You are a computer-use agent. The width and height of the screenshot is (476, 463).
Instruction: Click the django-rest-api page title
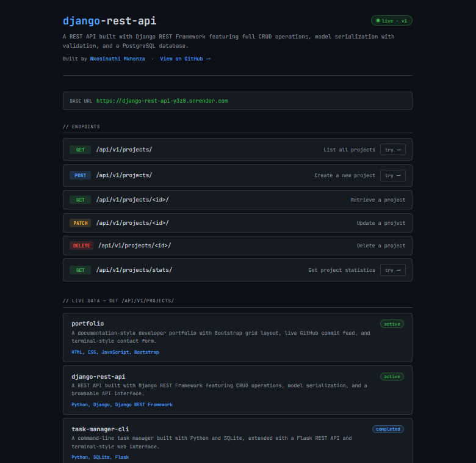coord(110,21)
